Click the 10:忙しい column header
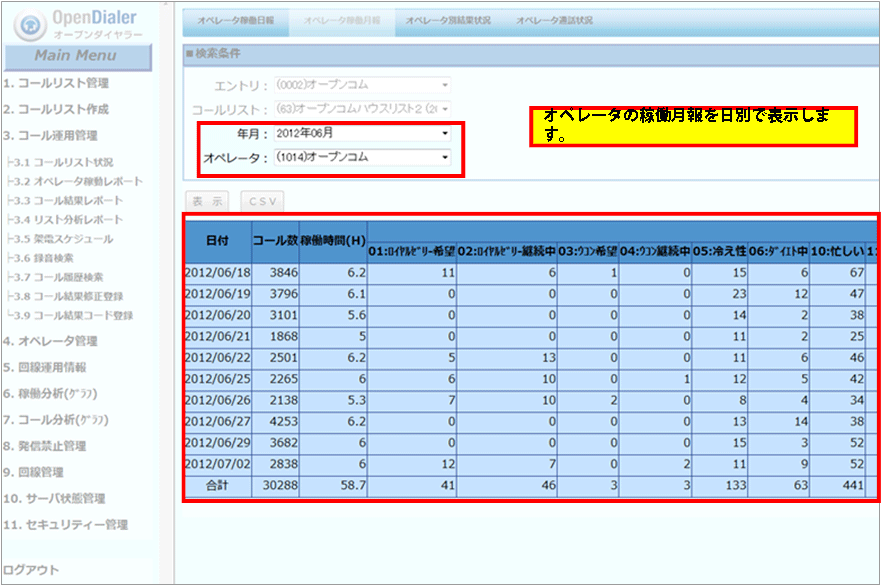 [x=837, y=252]
